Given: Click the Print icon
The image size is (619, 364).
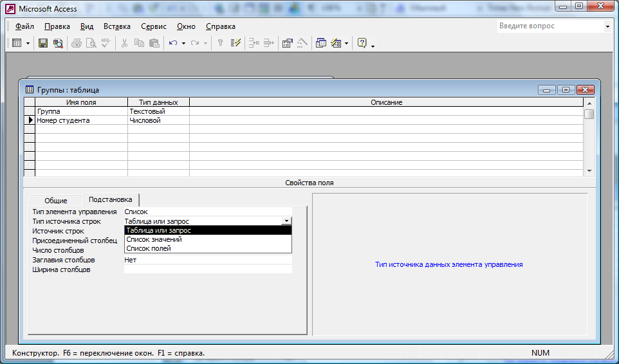Looking at the screenshot, I should coord(77,43).
